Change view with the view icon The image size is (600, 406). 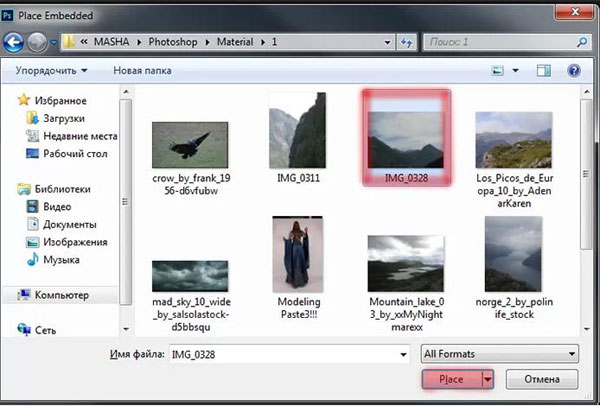click(x=497, y=70)
